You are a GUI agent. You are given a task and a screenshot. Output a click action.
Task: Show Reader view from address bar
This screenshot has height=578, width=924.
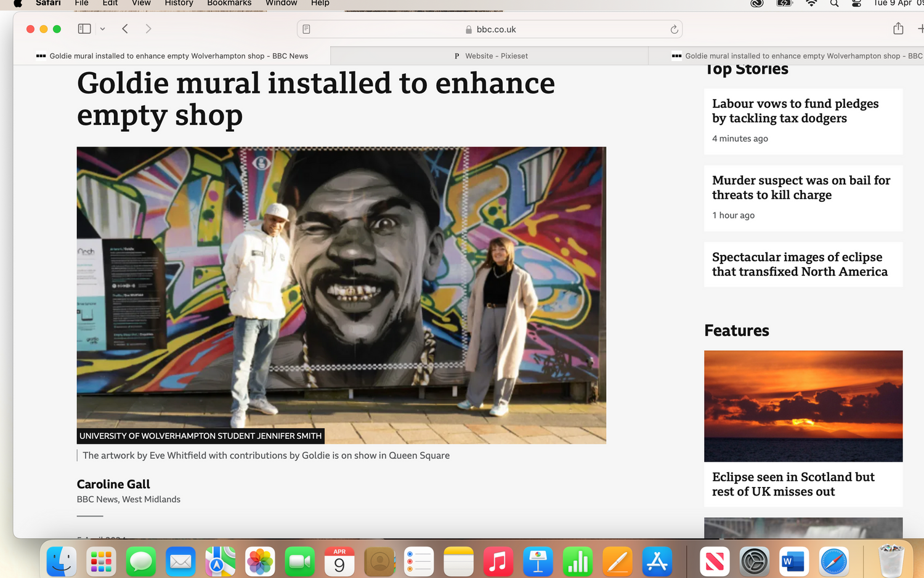pyautogui.click(x=306, y=30)
